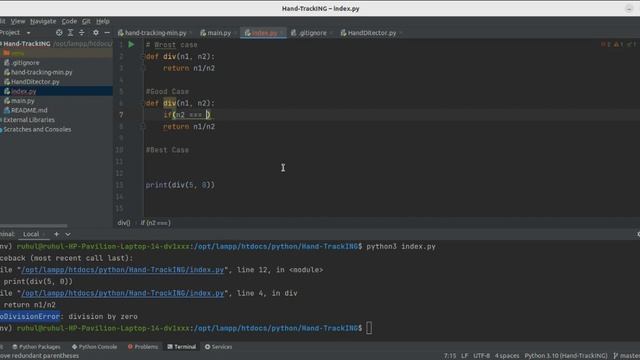
Task: Close the index.py editor tab
Action: click(x=282, y=33)
